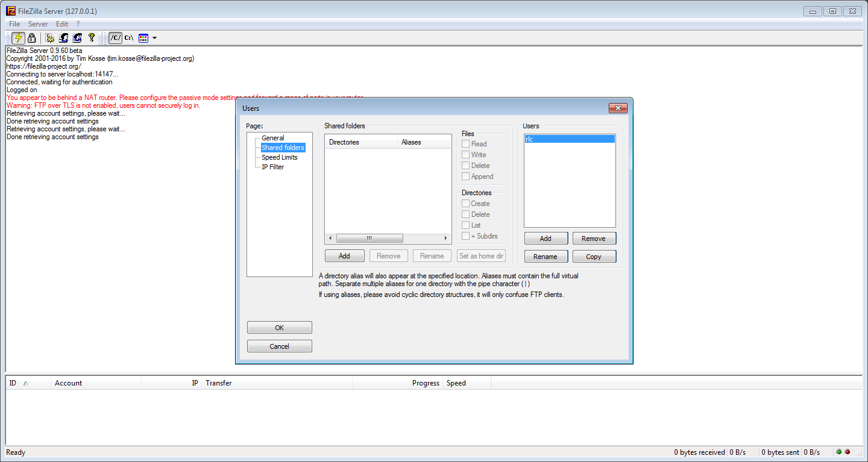Click the green status LED indicator
868x462 pixels.
839,452
